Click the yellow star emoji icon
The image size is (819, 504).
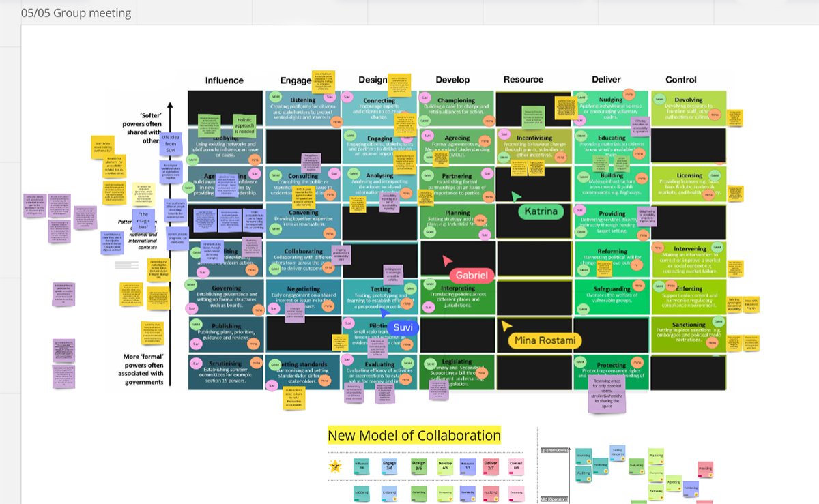pos(335,466)
